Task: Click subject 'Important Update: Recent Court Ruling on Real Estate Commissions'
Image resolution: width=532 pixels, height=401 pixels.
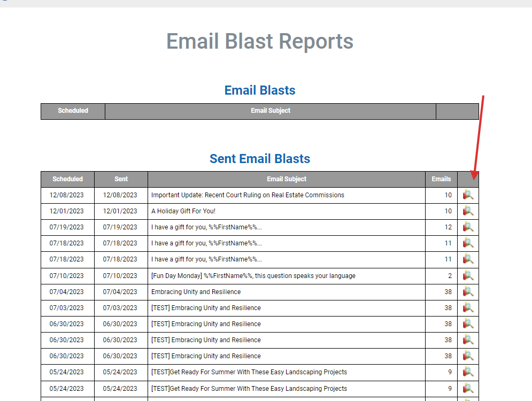Action: coord(248,195)
